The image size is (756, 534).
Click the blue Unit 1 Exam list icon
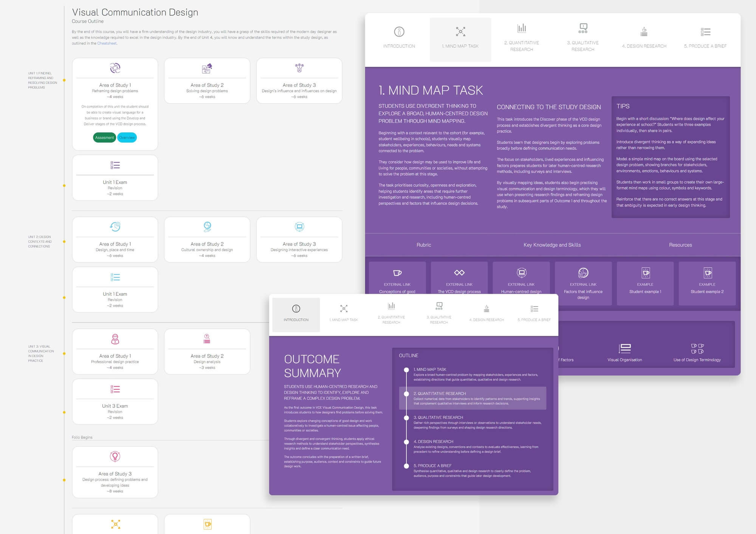click(x=115, y=277)
